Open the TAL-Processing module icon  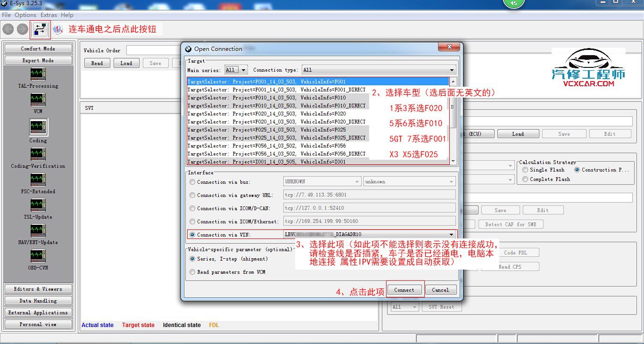pos(38,74)
